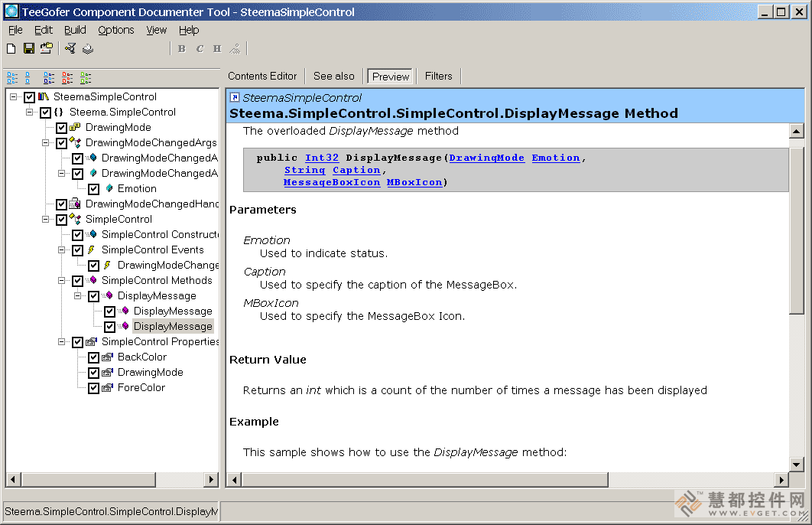Follow the String type link
This screenshot has height=525, width=812.
click(x=304, y=170)
